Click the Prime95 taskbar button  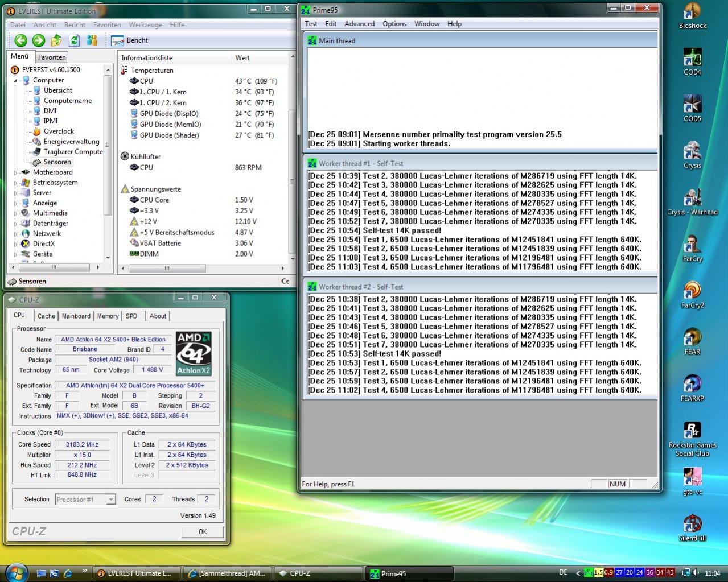(x=409, y=573)
